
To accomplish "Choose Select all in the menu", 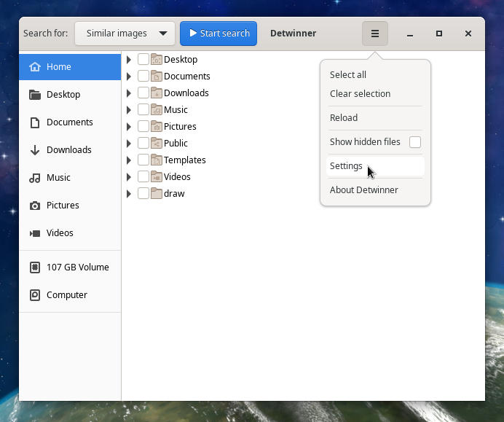I will [347, 75].
